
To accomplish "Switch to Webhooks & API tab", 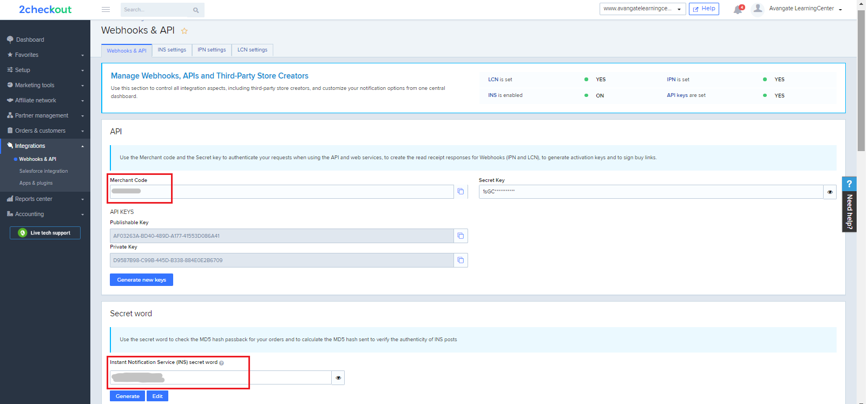I will tap(127, 50).
